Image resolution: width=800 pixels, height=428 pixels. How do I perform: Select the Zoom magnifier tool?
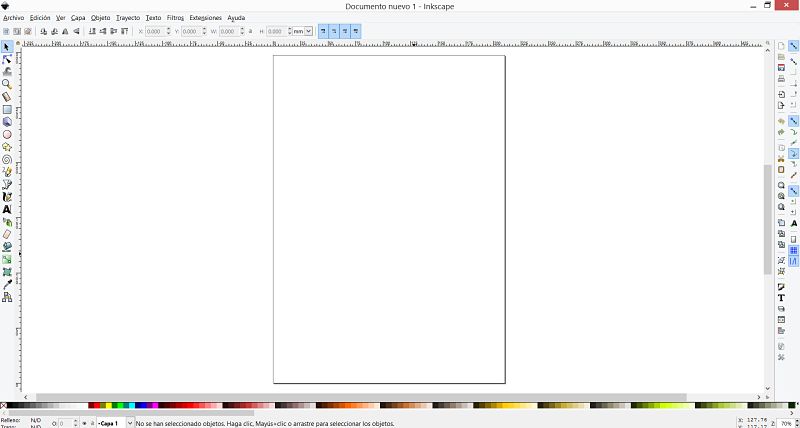pos(7,85)
